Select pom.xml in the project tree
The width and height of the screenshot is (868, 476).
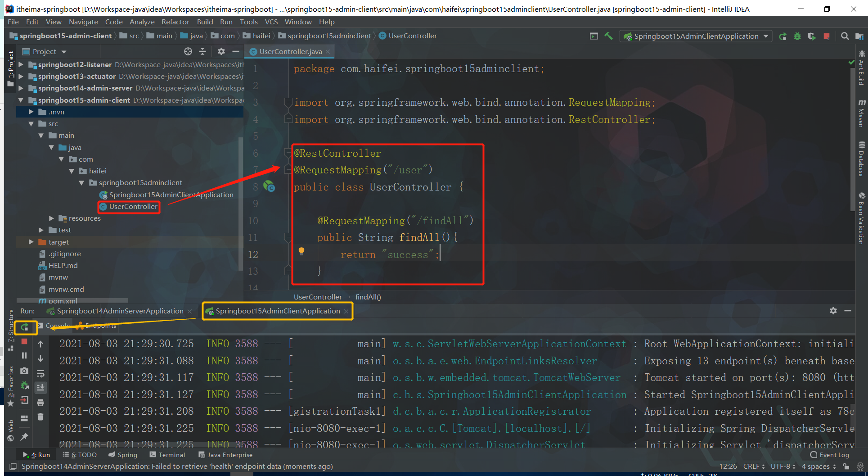click(63, 301)
